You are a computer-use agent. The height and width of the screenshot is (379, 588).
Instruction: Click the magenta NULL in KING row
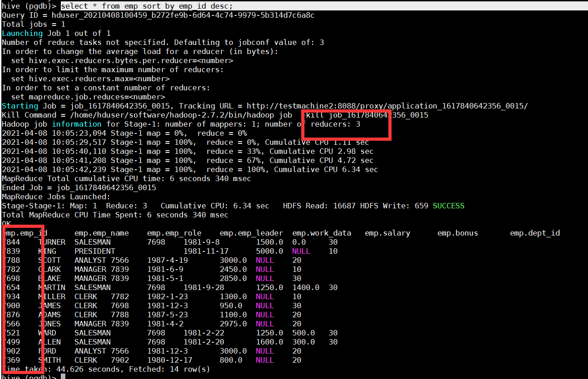pyautogui.click(x=301, y=251)
